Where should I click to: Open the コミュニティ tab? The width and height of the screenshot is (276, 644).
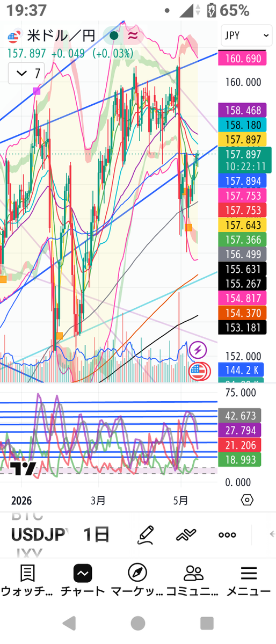193,581
